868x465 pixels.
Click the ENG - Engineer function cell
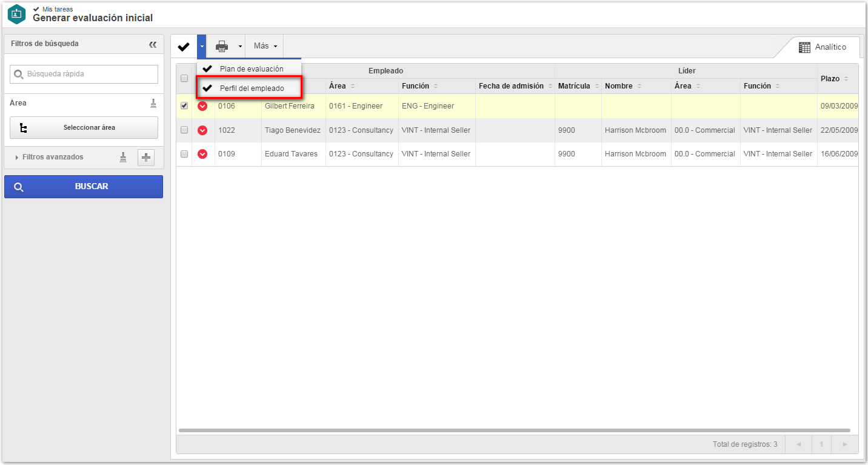point(436,106)
